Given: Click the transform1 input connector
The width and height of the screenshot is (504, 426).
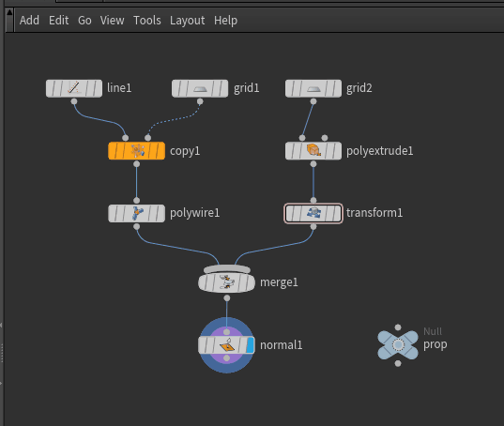Looking at the screenshot, I should tap(313, 201).
